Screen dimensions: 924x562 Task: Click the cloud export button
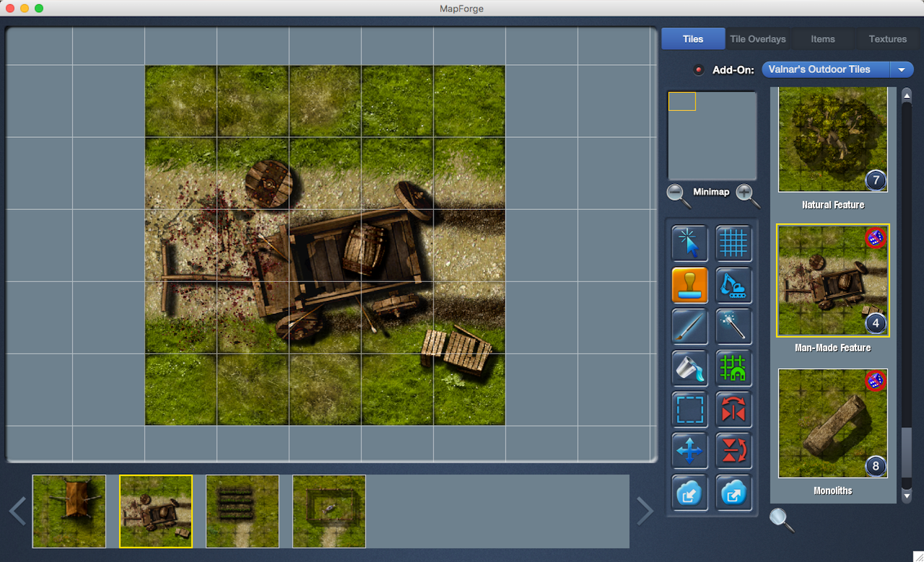[733, 493]
